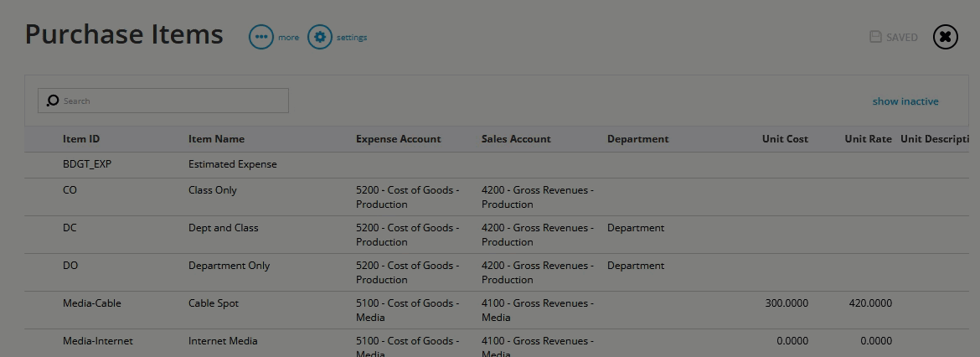Image resolution: width=980 pixels, height=357 pixels.
Task: Sort by Unit Cost column header
Action: pos(785,139)
